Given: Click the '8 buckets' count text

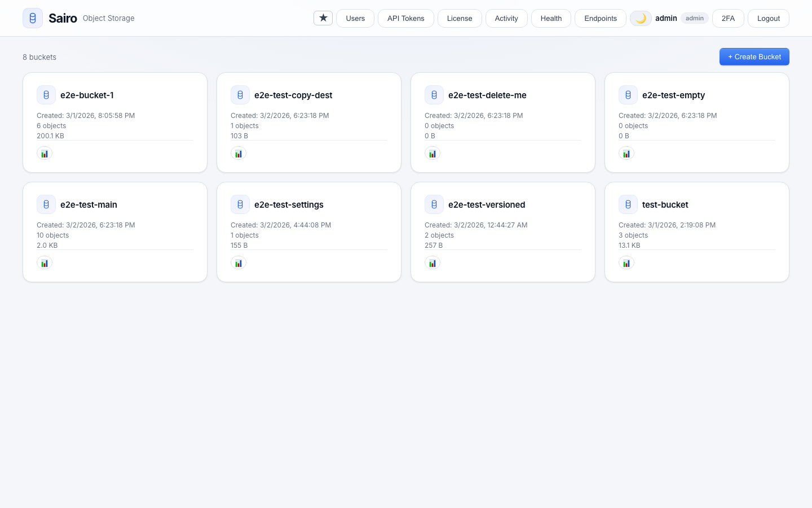Looking at the screenshot, I should (x=39, y=57).
